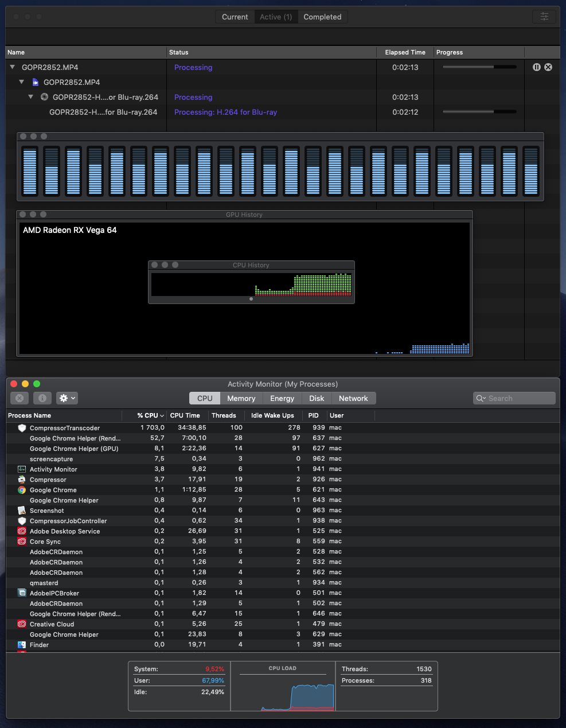This screenshot has height=728, width=566.
Task: Sort jobs by Name column
Action: [x=86, y=52]
